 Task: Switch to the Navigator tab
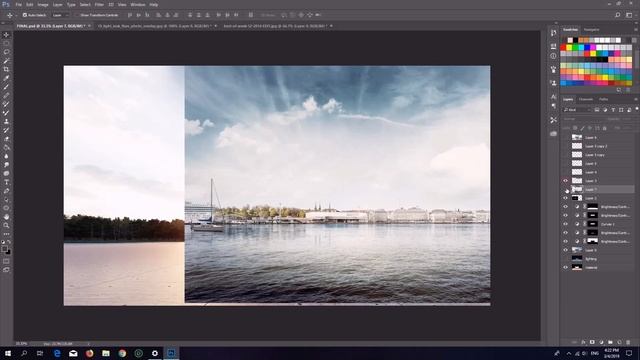click(x=591, y=30)
